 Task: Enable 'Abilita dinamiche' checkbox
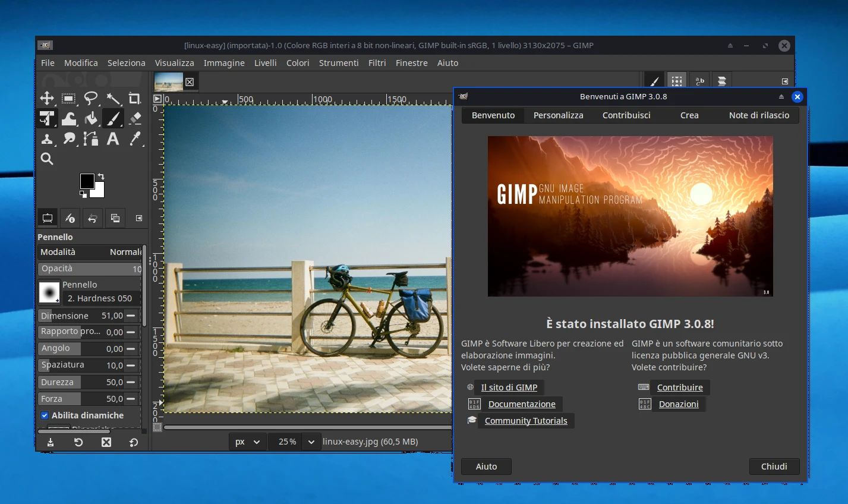(45, 415)
